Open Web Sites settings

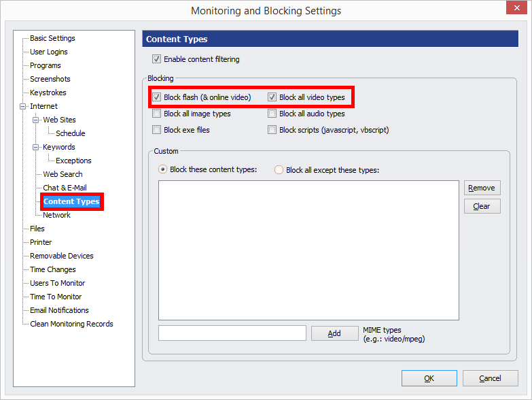coord(59,120)
